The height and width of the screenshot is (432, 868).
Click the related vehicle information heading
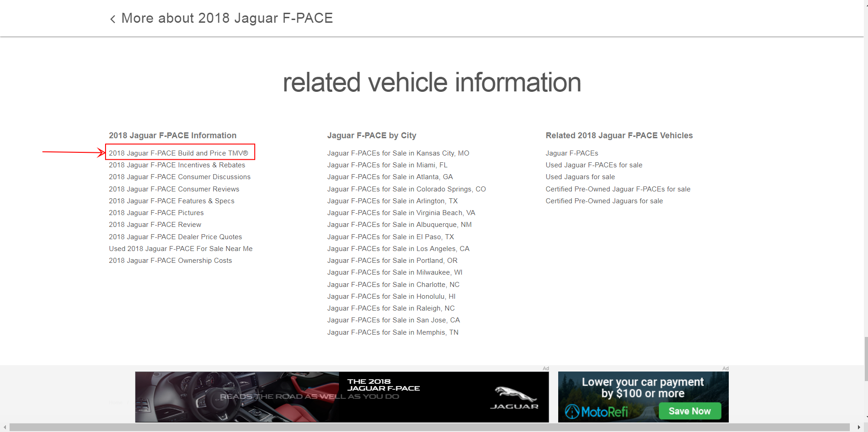(432, 82)
